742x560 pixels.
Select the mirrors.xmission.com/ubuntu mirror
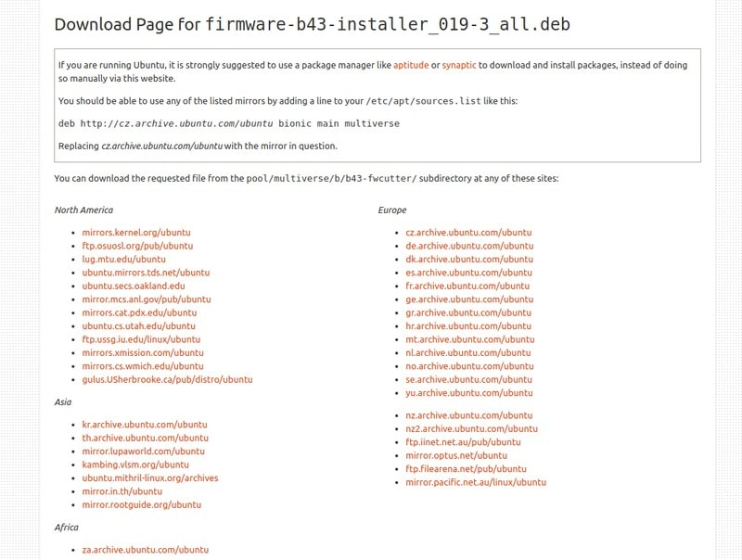point(143,353)
